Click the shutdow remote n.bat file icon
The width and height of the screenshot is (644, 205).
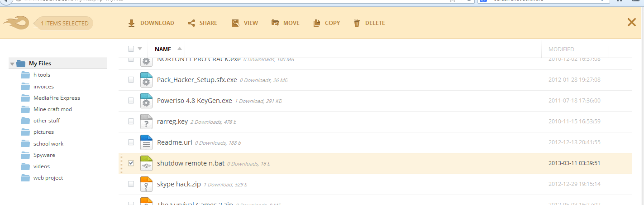coord(146,163)
